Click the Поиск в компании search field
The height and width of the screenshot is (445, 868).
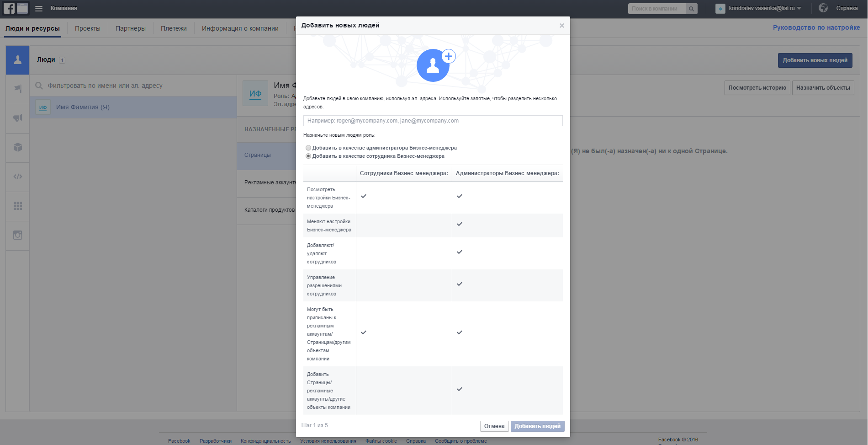[x=657, y=9]
